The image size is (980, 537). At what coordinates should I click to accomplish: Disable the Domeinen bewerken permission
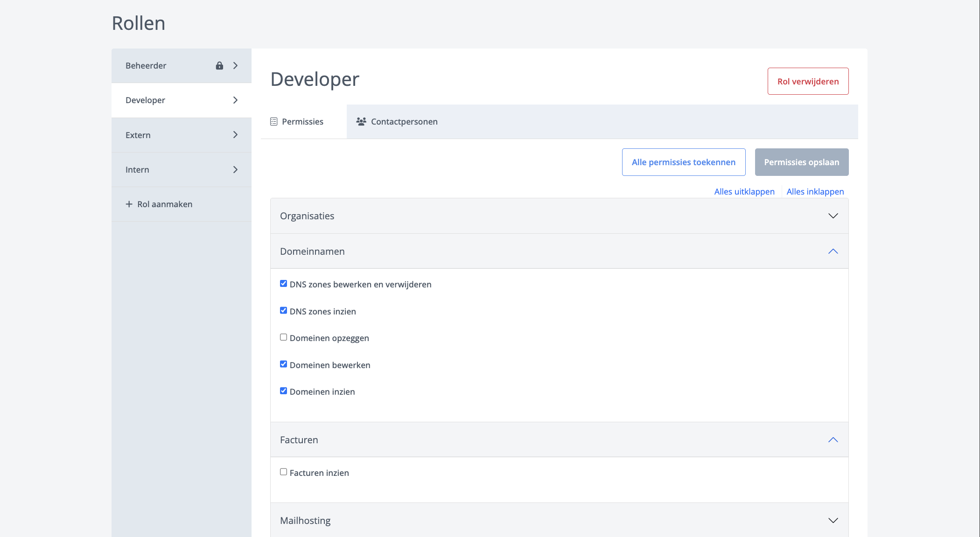[283, 364]
